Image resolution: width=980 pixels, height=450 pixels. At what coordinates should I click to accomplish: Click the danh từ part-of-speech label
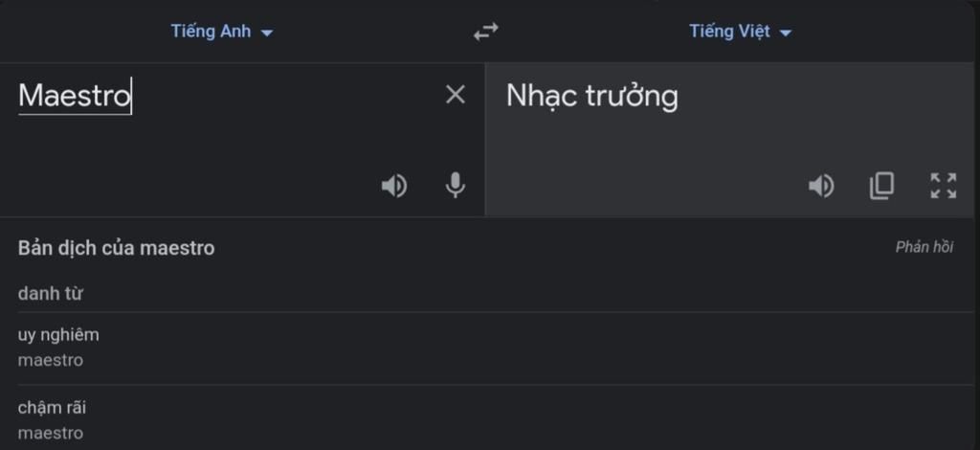pyautogui.click(x=50, y=294)
